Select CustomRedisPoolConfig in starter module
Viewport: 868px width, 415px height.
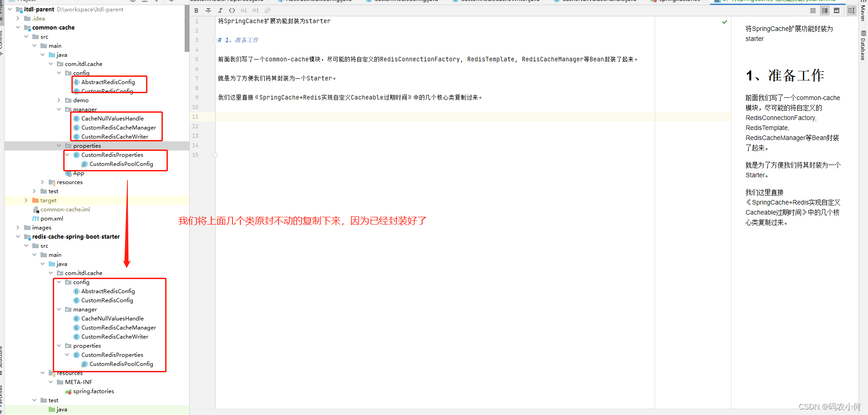click(x=121, y=364)
